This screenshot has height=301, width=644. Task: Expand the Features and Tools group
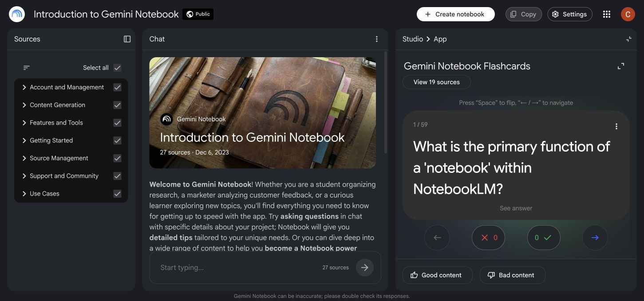click(x=24, y=123)
